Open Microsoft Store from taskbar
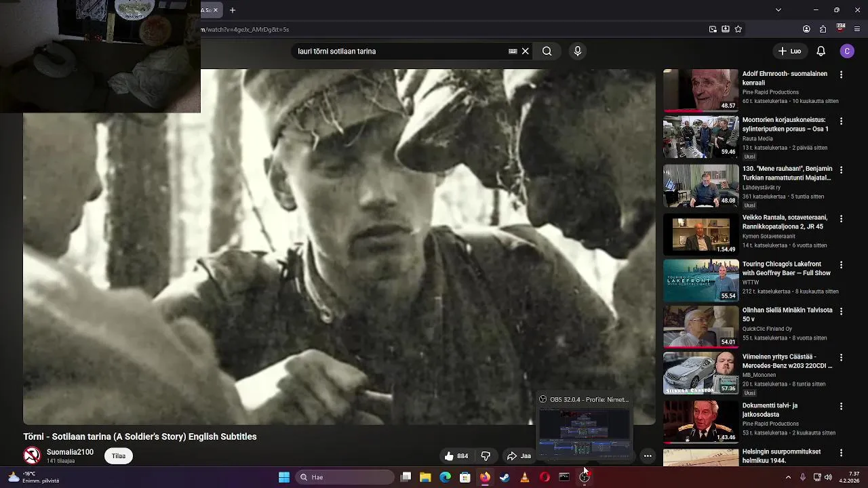This screenshot has width=868, height=488. pyautogui.click(x=465, y=477)
